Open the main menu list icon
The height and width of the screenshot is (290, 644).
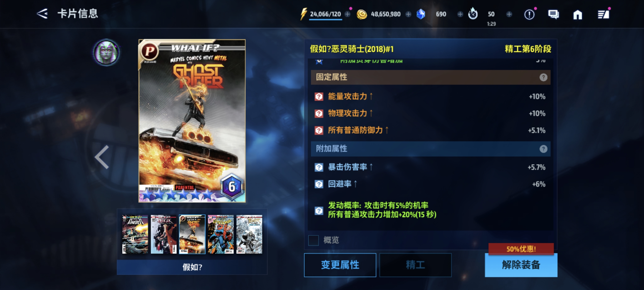(x=603, y=14)
